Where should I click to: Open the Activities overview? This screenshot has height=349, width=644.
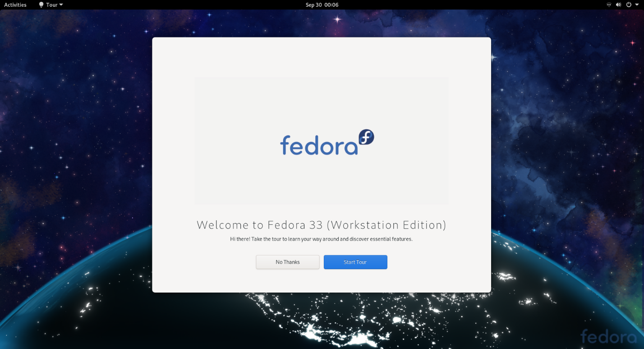[15, 5]
